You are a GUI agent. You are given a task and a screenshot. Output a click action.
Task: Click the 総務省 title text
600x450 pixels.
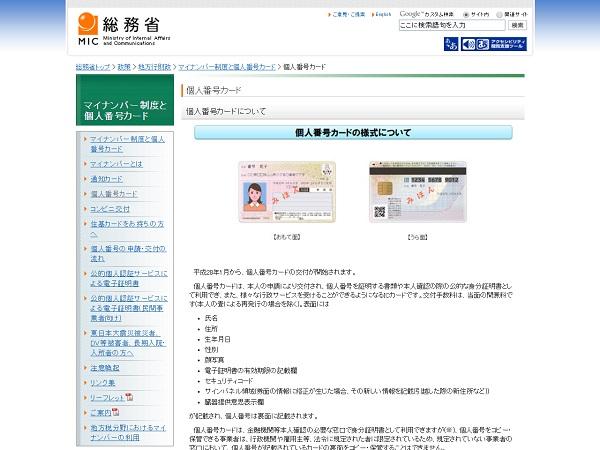(130, 25)
